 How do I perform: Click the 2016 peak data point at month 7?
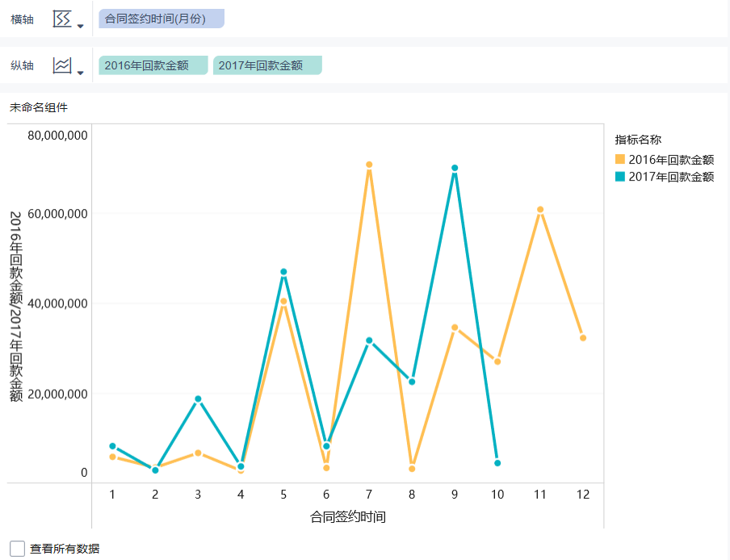click(x=369, y=165)
